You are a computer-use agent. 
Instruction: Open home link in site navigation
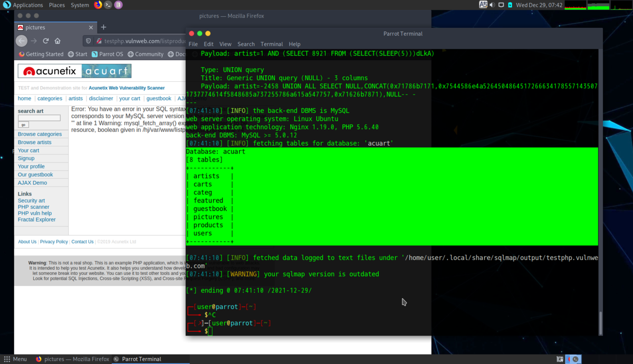click(24, 99)
